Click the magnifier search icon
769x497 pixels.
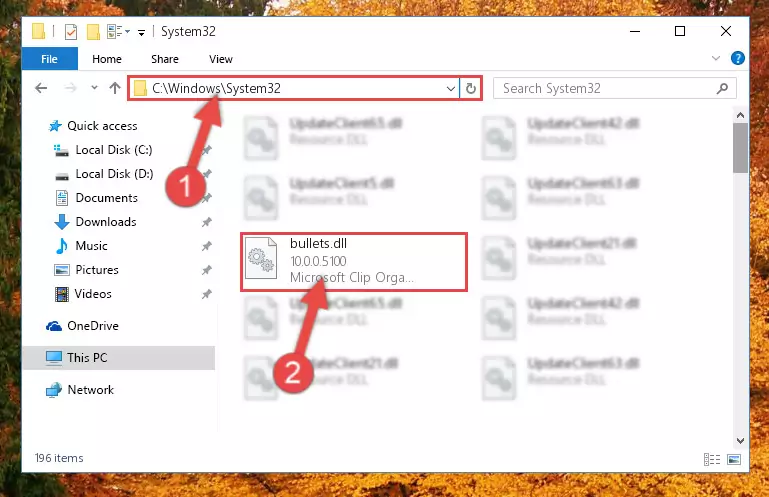pyautogui.click(x=722, y=89)
